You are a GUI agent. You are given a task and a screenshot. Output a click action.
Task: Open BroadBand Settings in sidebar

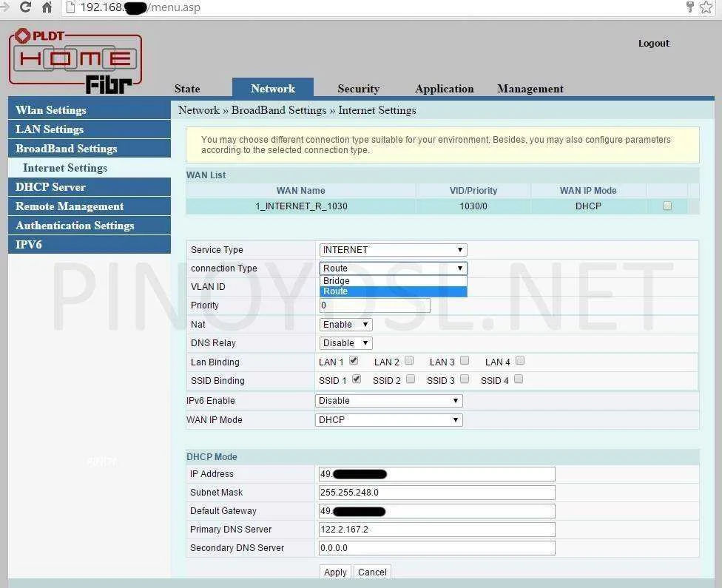point(90,148)
